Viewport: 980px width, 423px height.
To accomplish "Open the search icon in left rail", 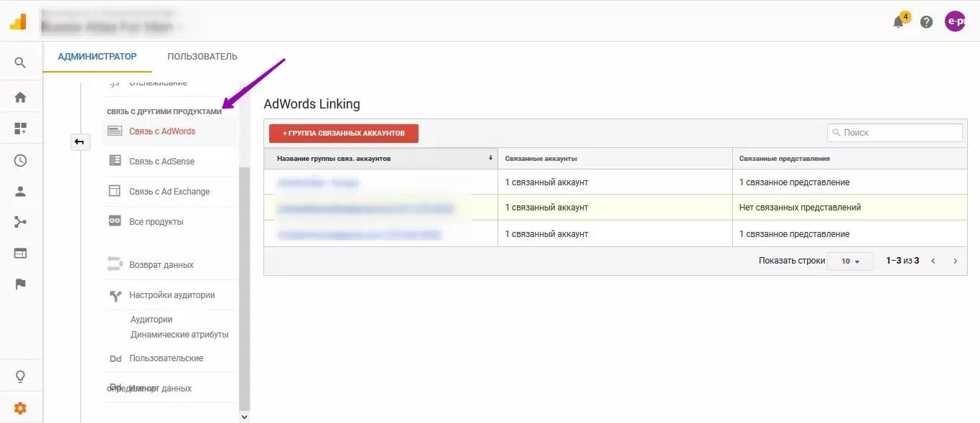I will tap(20, 63).
